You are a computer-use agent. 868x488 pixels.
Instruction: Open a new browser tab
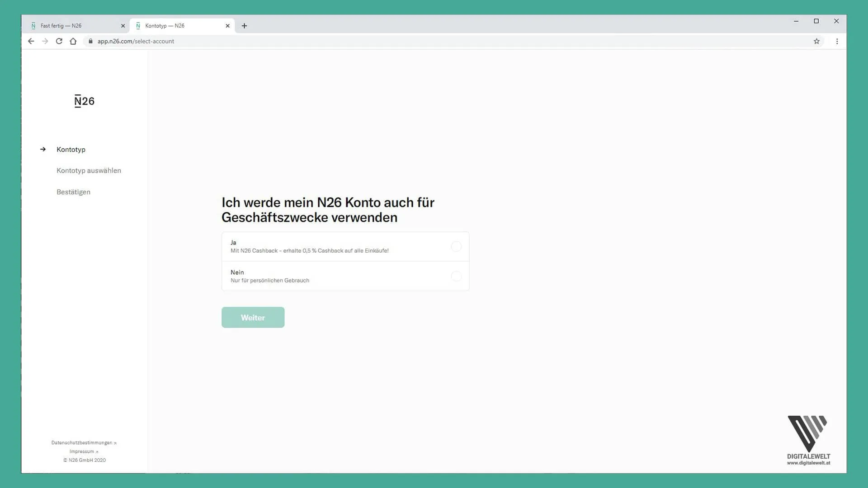(244, 26)
